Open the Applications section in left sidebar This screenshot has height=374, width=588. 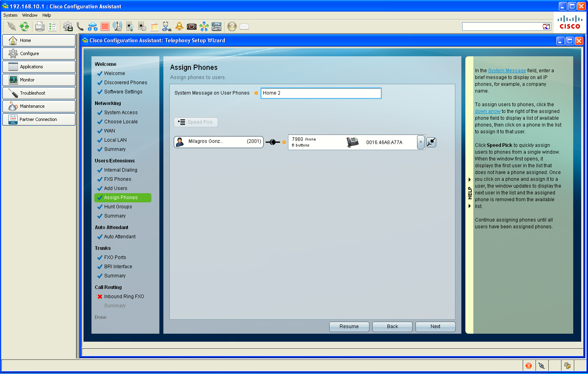coord(39,67)
